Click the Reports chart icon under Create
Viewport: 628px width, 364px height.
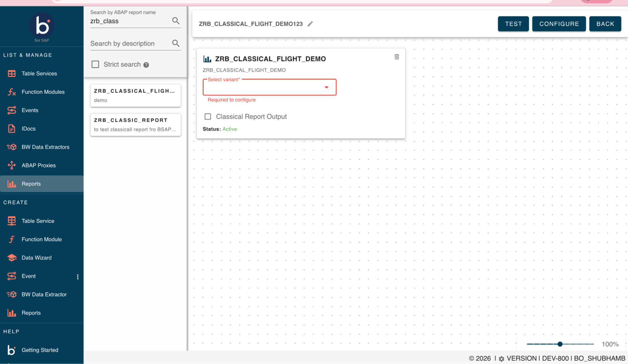coord(12,313)
